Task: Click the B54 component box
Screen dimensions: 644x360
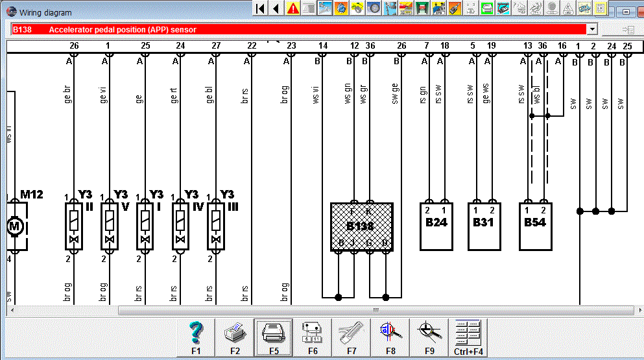Action: click(535, 226)
